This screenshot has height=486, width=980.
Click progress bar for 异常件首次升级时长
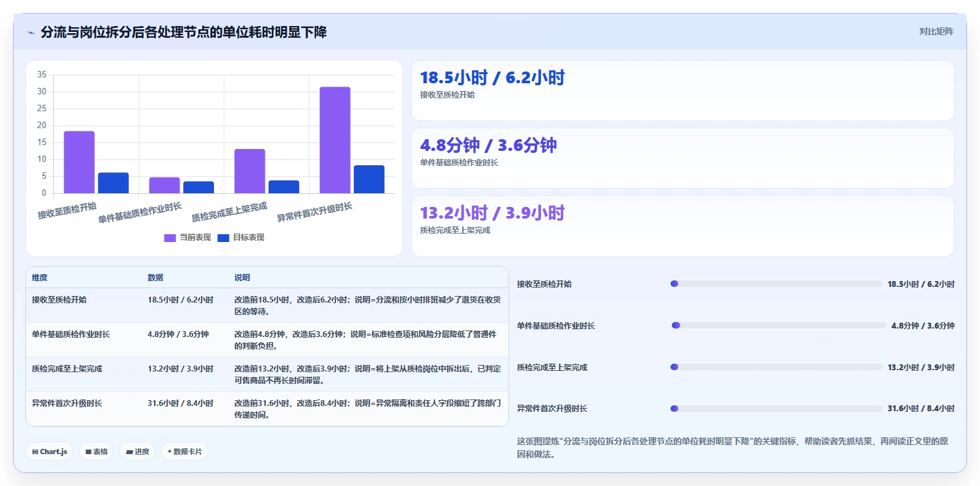(x=776, y=409)
